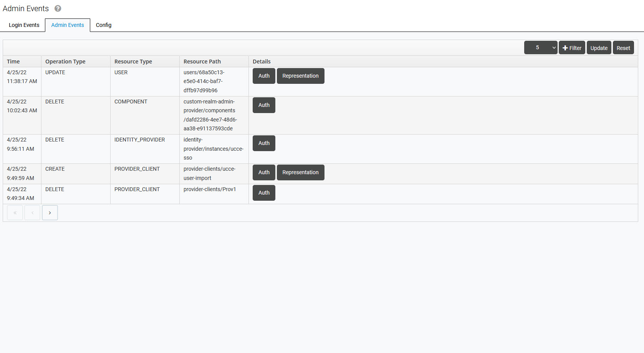
Task: View Auth details for USER update event
Action: pyautogui.click(x=264, y=76)
